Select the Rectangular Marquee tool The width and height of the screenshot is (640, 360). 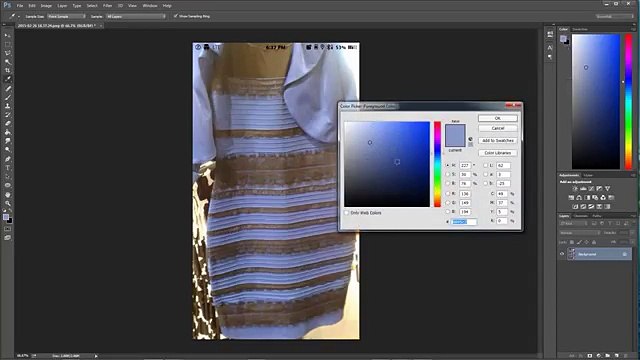(x=7, y=44)
